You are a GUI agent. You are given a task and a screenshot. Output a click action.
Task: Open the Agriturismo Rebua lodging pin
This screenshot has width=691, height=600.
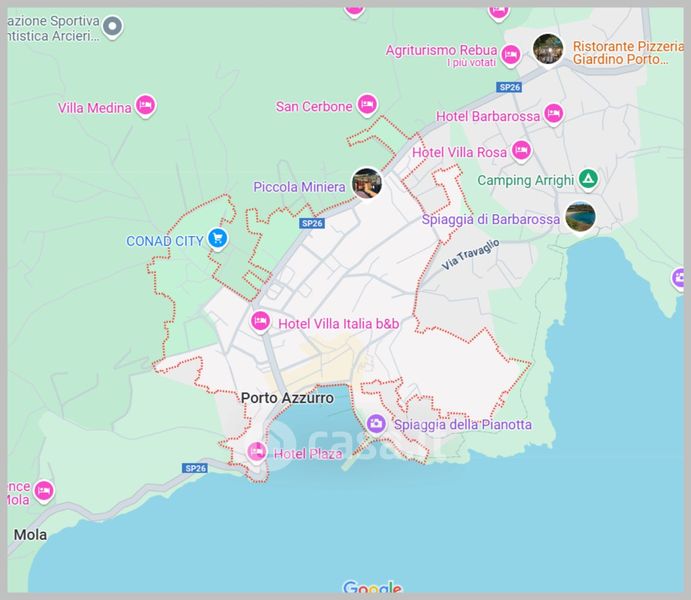pos(511,54)
